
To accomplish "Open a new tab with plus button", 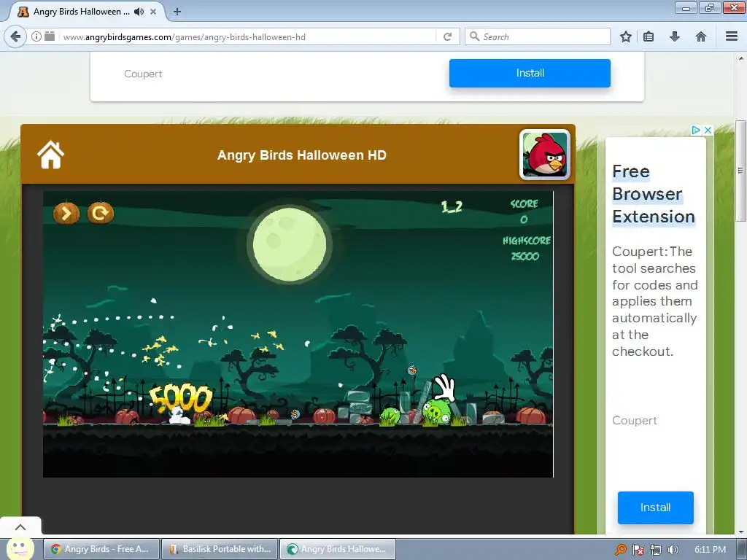I will point(177,12).
